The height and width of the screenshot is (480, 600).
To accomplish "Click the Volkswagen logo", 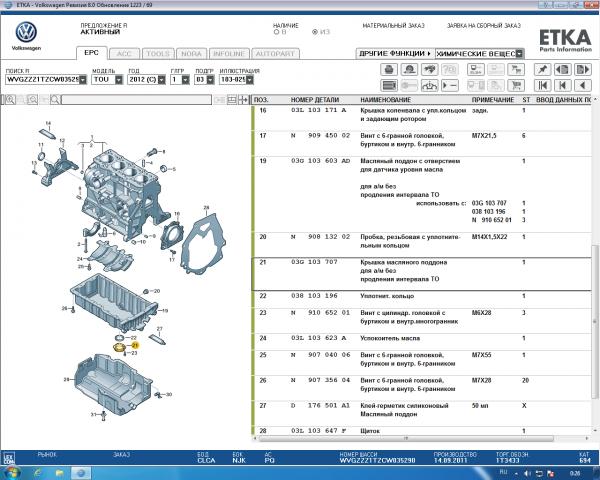I will 26,32.
